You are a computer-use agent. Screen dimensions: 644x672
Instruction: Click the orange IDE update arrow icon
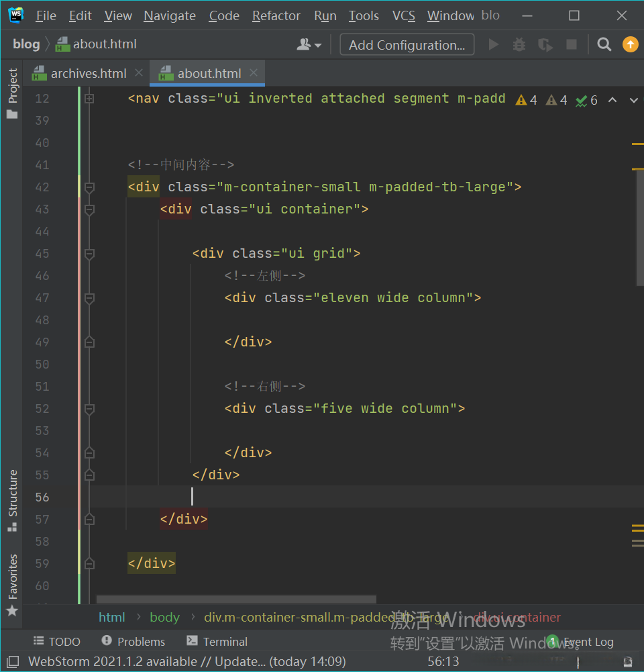click(631, 45)
